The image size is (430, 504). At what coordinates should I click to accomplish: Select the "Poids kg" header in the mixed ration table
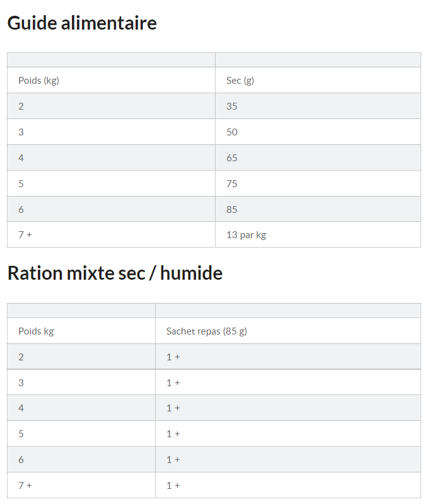tap(36, 331)
